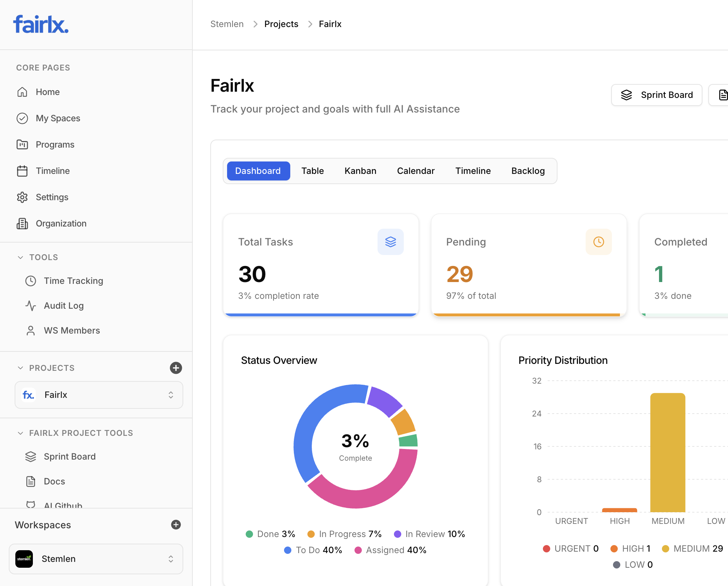The image size is (728, 586).
Task: Open the Backlog tab
Action: click(x=528, y=171)
